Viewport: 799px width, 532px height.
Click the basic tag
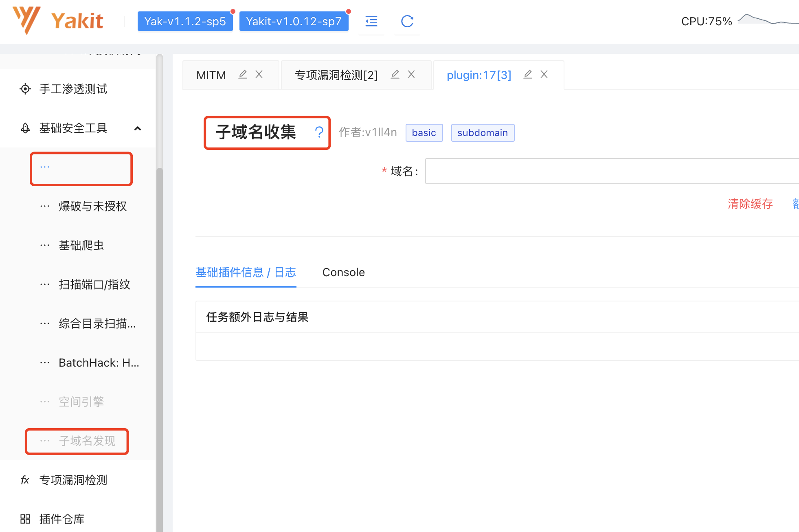point(424,133)
